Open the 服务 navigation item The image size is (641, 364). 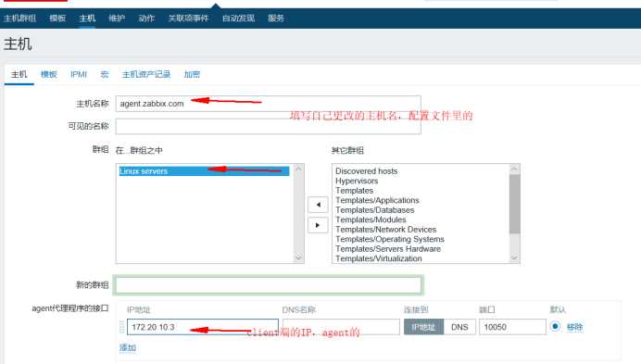276,18
